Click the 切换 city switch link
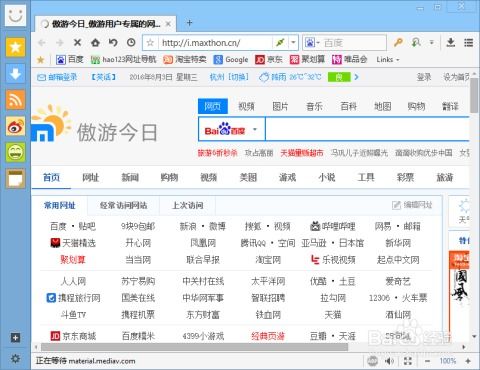 [238, 77]
